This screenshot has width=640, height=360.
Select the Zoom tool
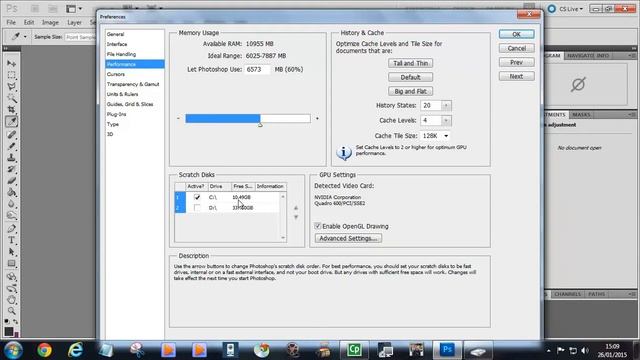[11, 311]
